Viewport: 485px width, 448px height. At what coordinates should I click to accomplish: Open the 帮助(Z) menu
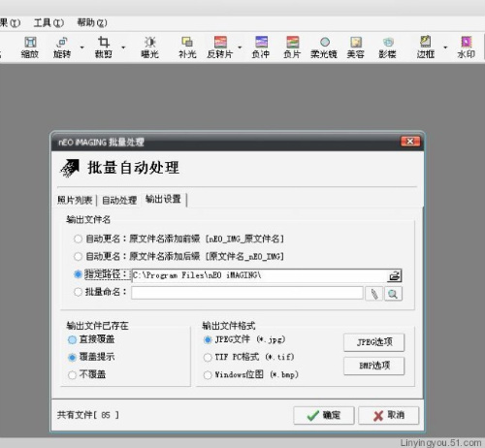[x=92, y=23]
